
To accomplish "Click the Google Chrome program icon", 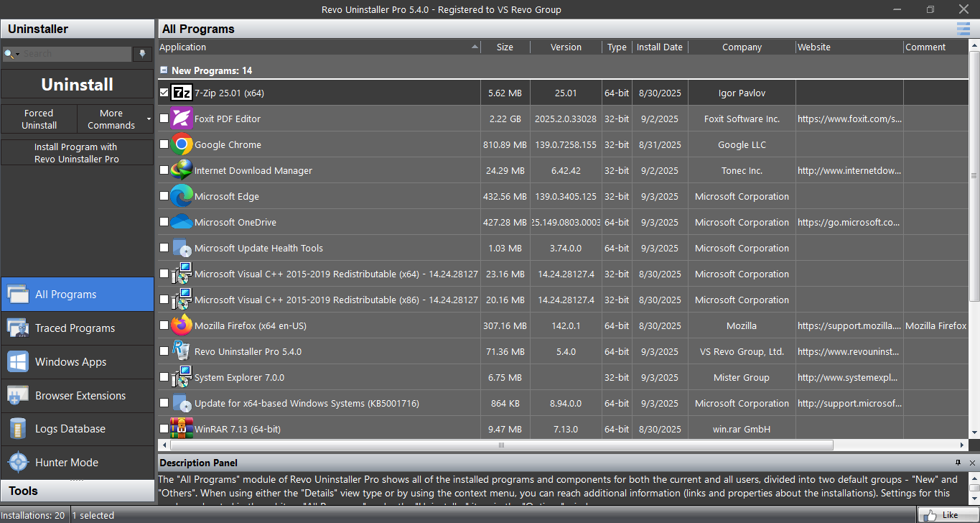I will 182,144.
